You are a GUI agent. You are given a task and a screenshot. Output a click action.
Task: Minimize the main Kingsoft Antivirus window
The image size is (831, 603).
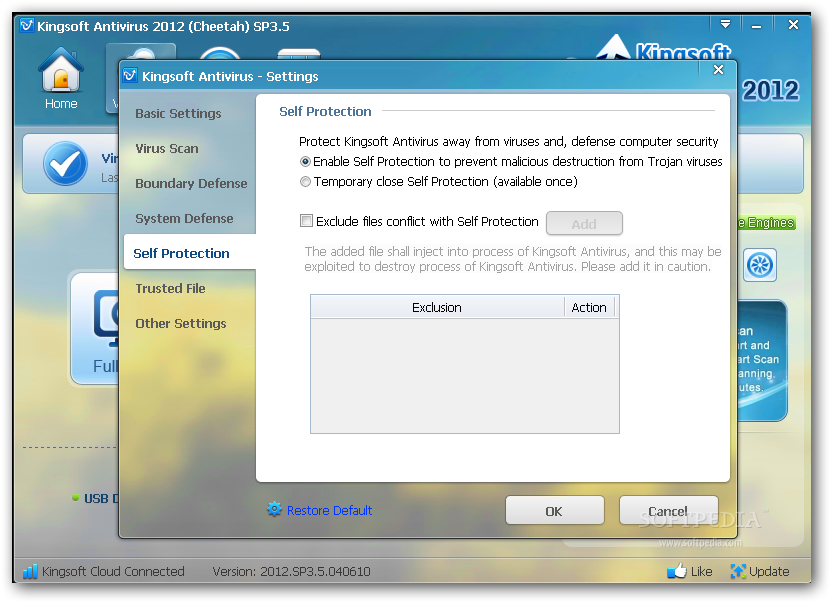click(x=756, y=25)
